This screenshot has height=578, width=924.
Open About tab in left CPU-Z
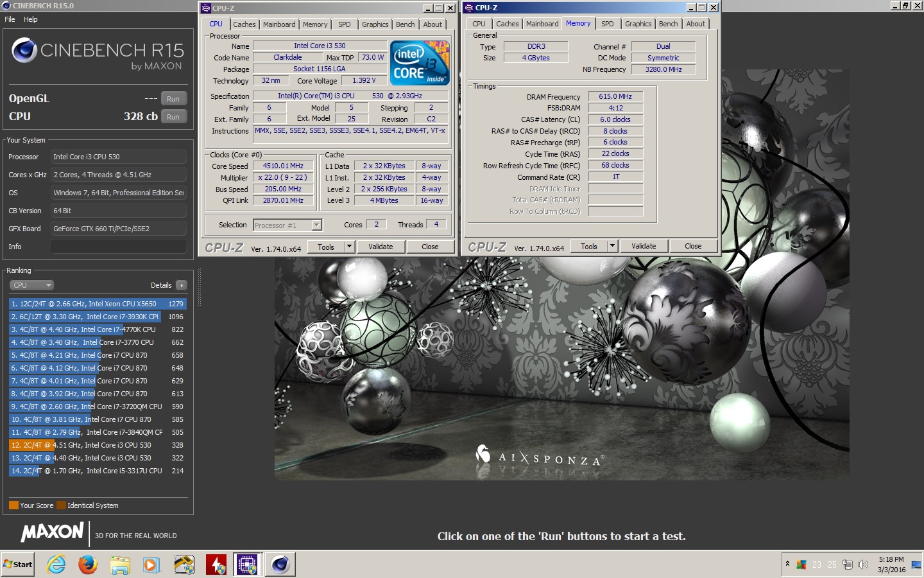coord(432,24)
